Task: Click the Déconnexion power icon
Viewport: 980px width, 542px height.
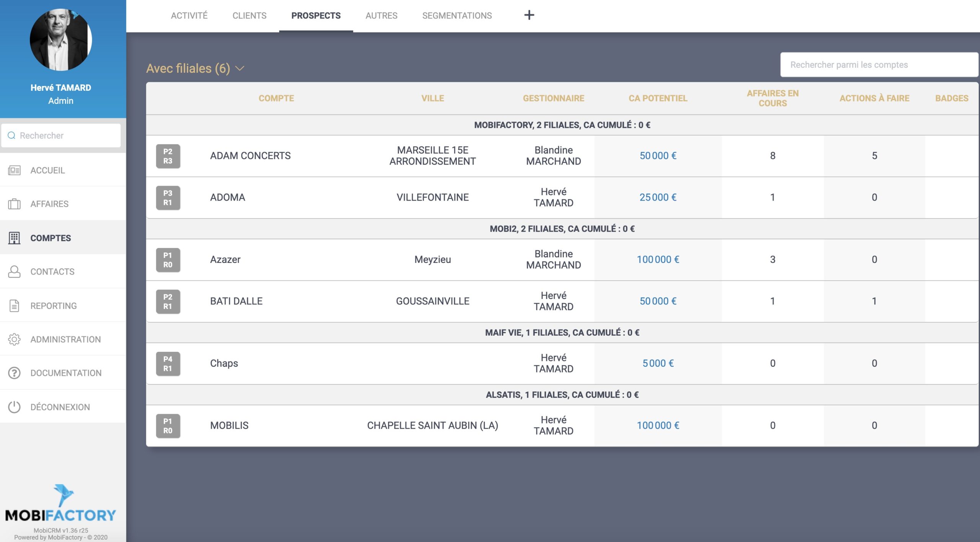Action: tap(14, 407)
